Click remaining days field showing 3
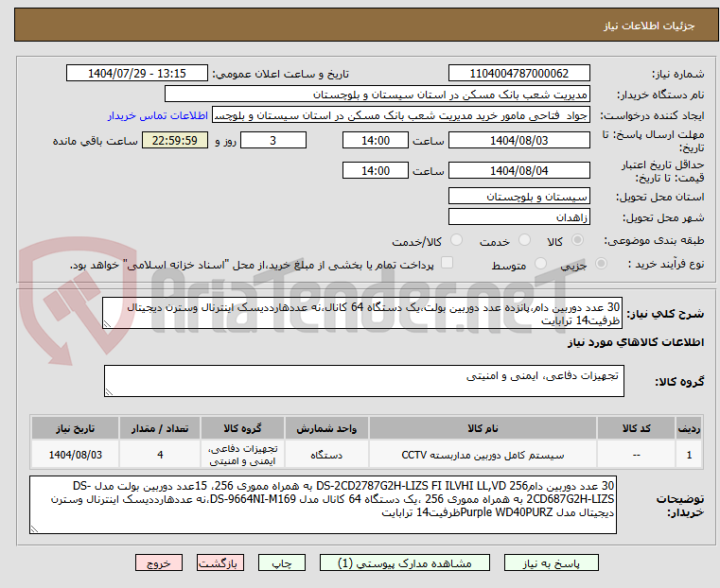 pyautogui.click(x=273, y=140)
